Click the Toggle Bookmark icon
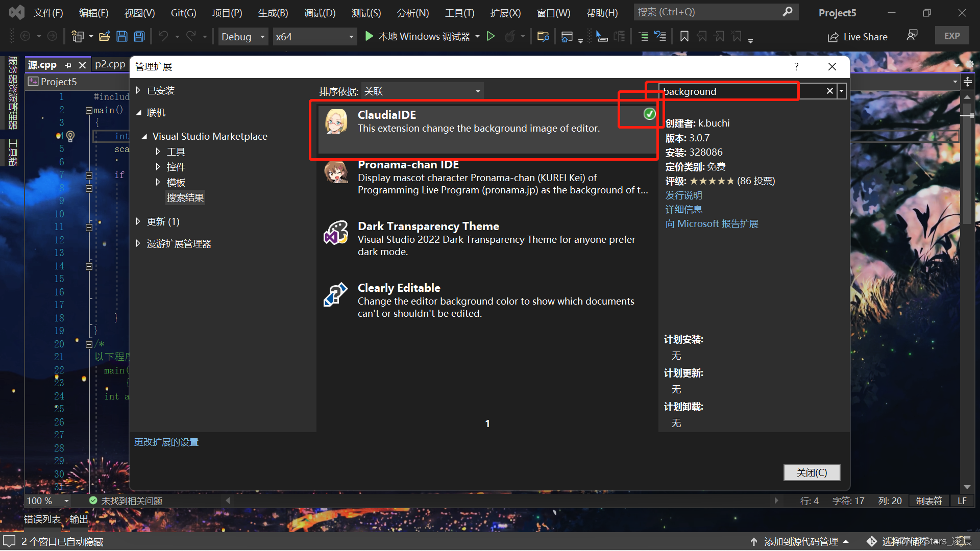 684,36
